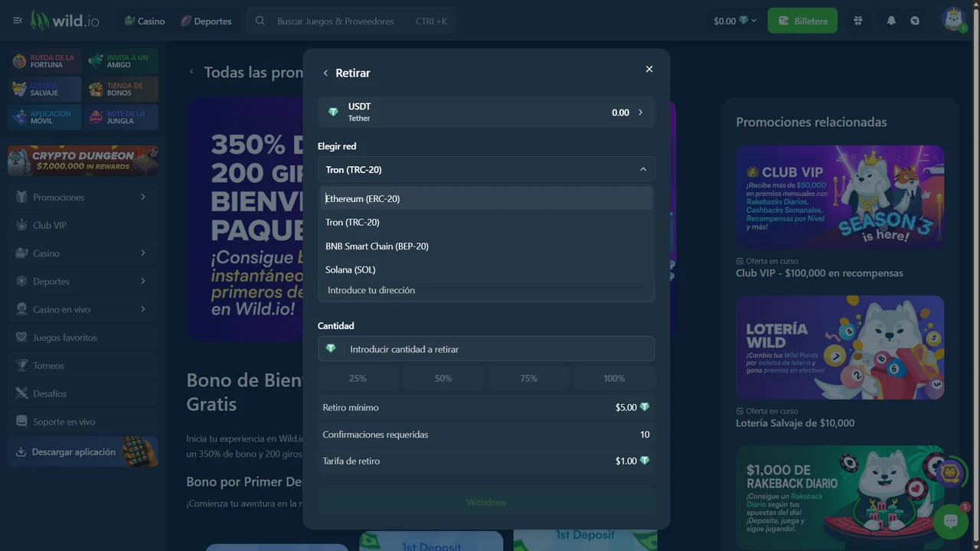Select BNB Smart Chain (BEP-20) option
980x551 pixels.
[x=486, y=246]
